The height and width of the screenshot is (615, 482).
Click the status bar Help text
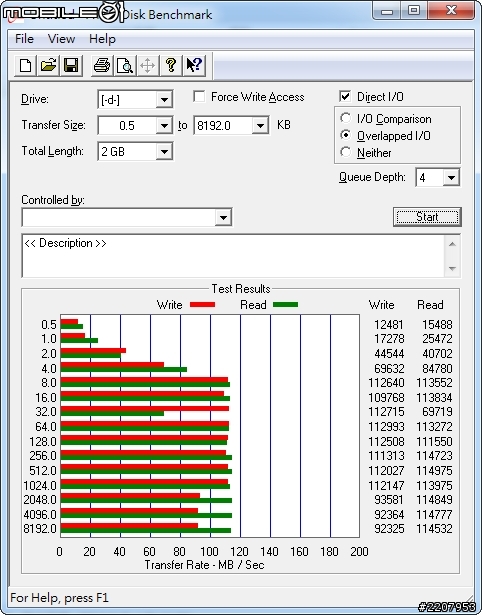(59, 598)
